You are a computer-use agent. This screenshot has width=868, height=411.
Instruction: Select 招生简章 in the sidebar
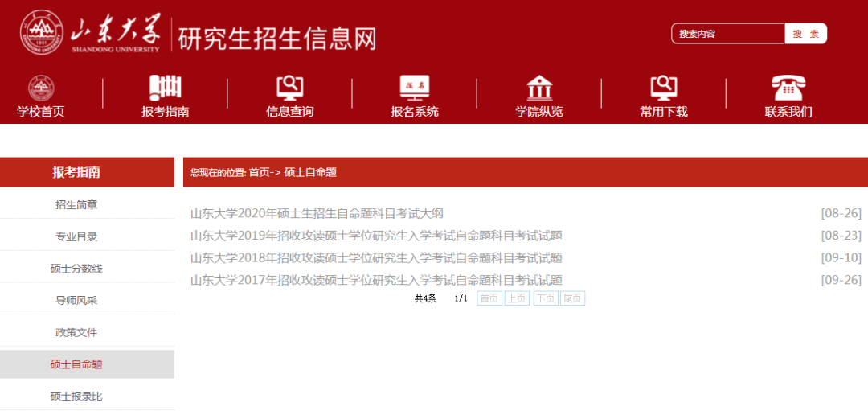pyautogui.click(x=76, y=205)
